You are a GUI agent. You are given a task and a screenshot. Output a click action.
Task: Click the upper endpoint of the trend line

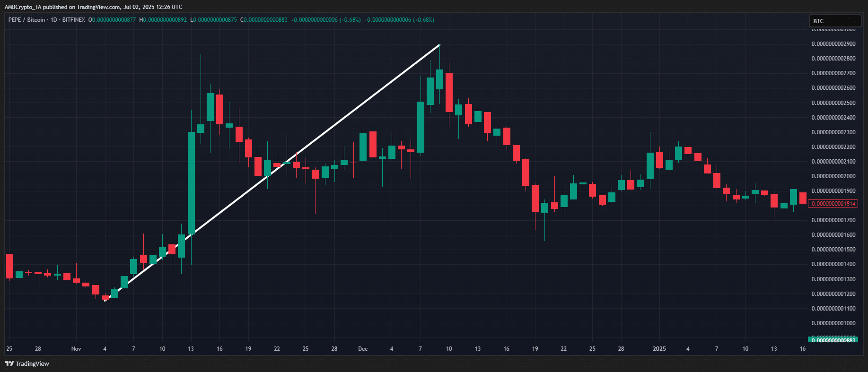439,45
